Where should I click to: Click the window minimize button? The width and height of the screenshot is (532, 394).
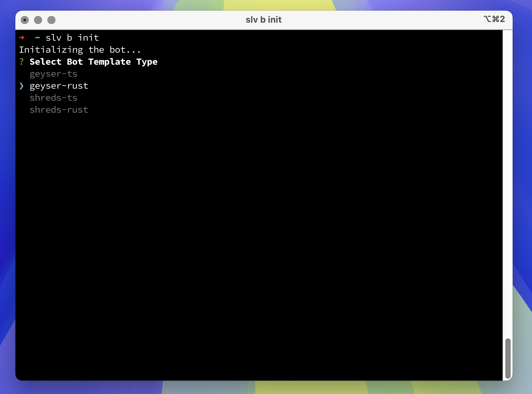pyautogui.click(x=38, y=20)
